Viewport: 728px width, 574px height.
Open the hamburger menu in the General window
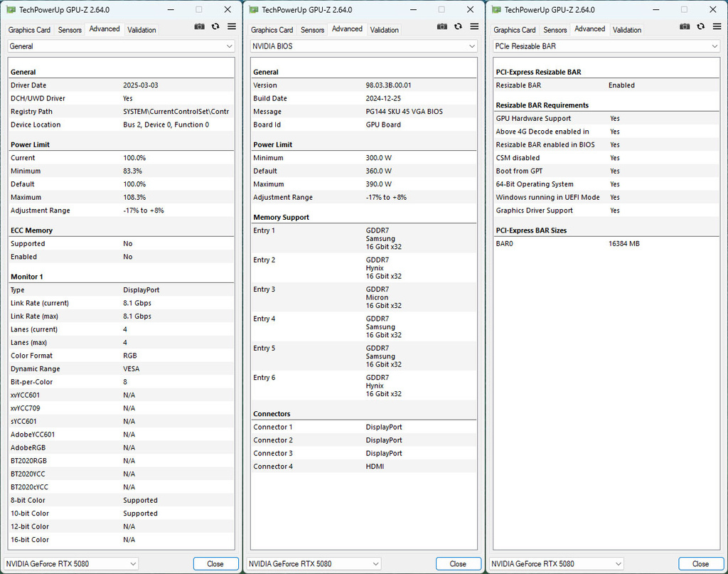232,26
